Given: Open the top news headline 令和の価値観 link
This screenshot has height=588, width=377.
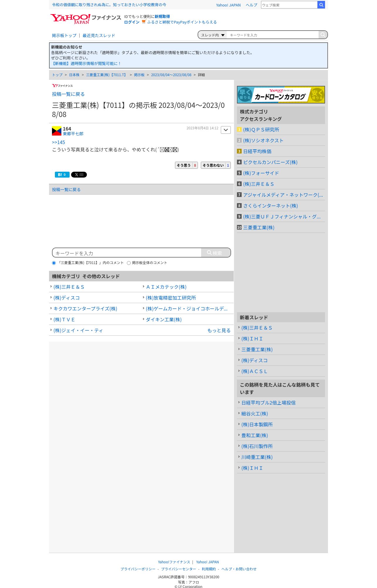Looking at the screenshot, I should coord(109,5).
